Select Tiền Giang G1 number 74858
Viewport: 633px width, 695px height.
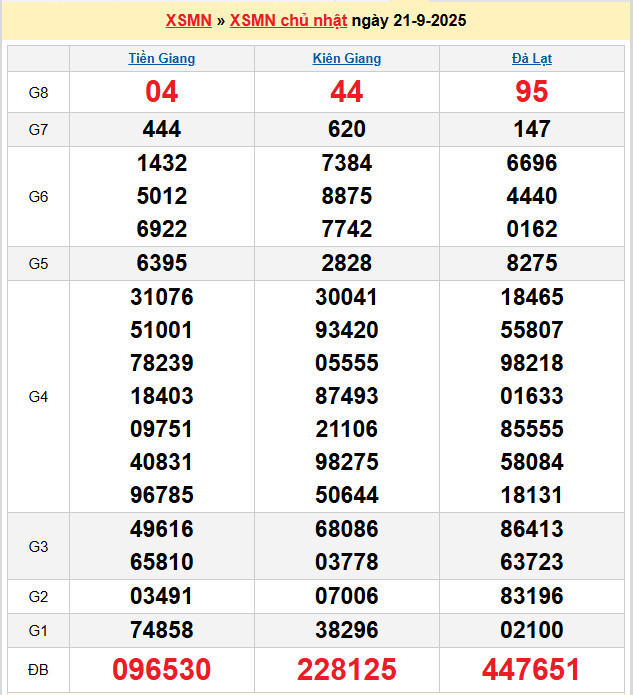162,630
